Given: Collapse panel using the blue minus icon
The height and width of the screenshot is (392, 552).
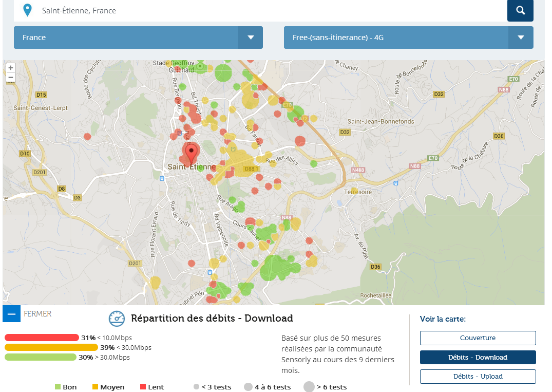Looking at the screenshot, I should point(11,313).
